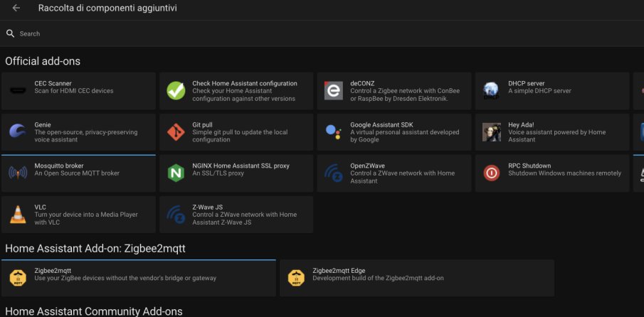Select the green checkmark configuration icon
This screenshot has height=317, width=644.
pos(176,91)
